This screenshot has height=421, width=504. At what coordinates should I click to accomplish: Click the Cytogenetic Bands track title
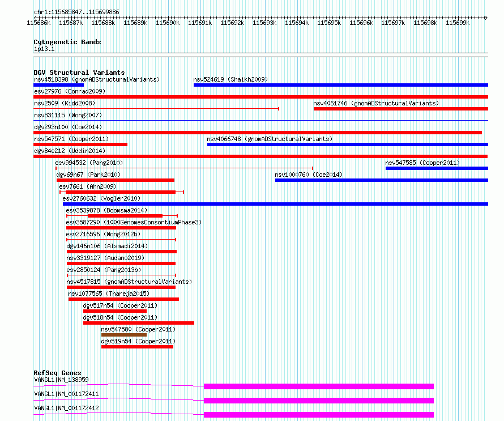pyautogui.click(x=67, y=42)
